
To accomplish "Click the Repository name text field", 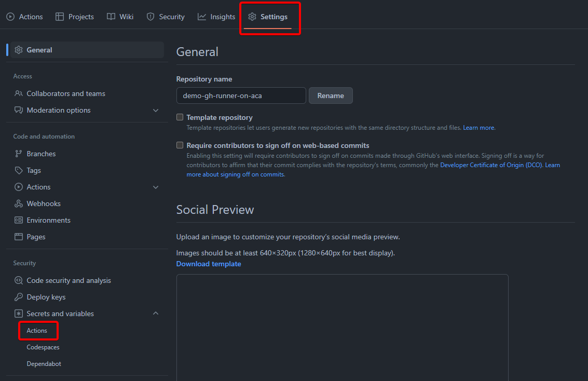I will [x=241, y=96].
